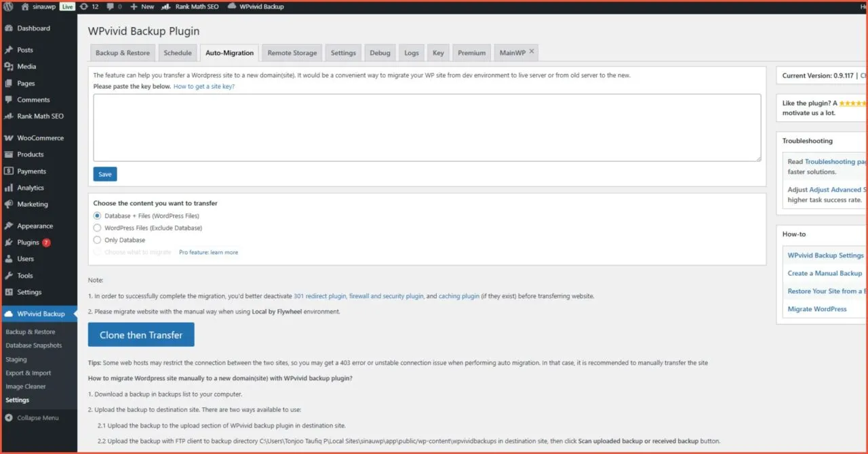868x454 pixels.
Task: Open the + New dropdown in admin bar
Action: point(142,7)
